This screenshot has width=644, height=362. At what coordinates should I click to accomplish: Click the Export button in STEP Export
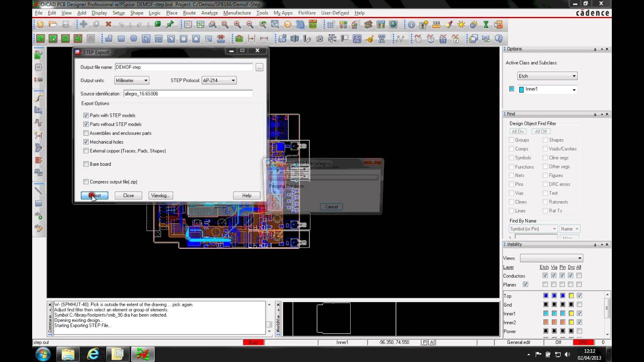(x=95, y=196)
